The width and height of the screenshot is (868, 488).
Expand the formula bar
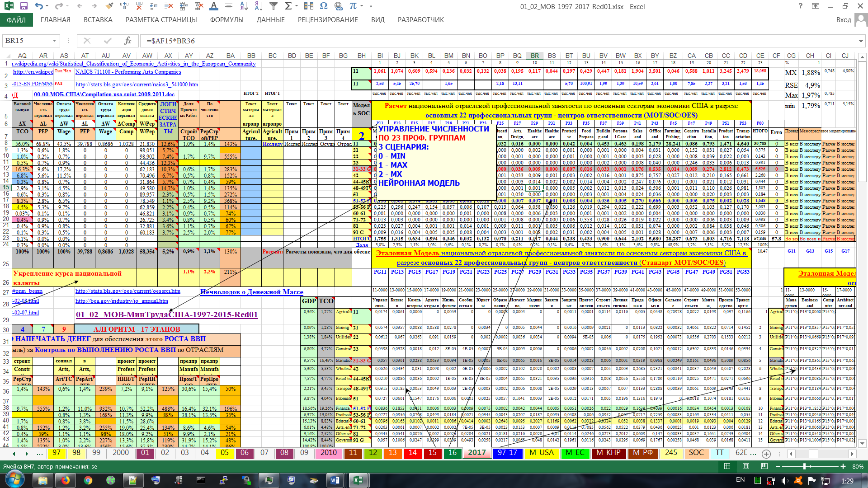[861, 41]
